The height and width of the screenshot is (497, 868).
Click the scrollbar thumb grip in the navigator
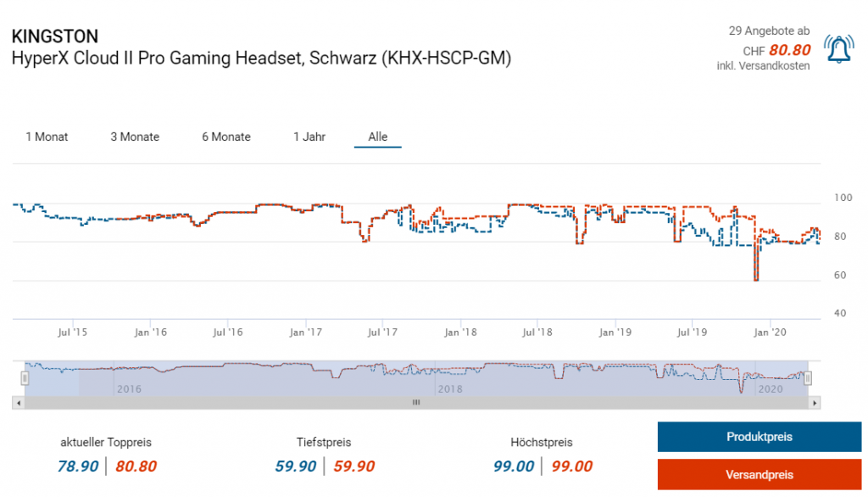[416, 403]
